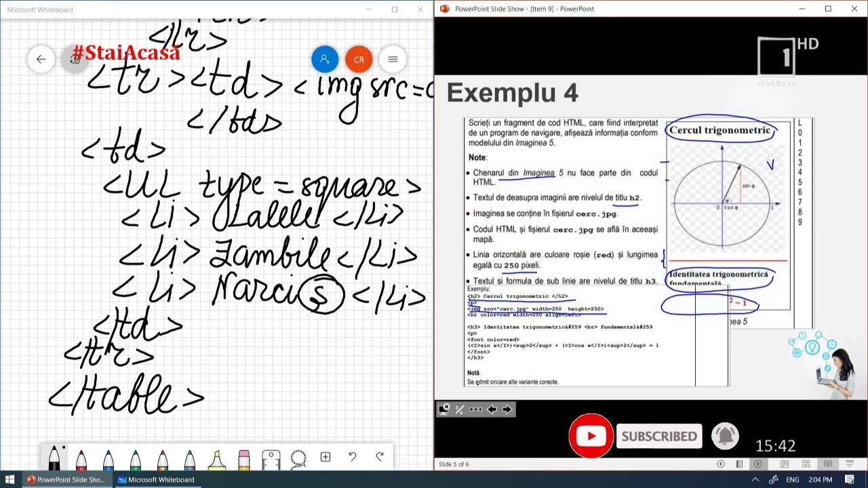Switch to PowerPoint Slide Show taskbar item
The height and width of the screenshot is (488, 868).
66,480
